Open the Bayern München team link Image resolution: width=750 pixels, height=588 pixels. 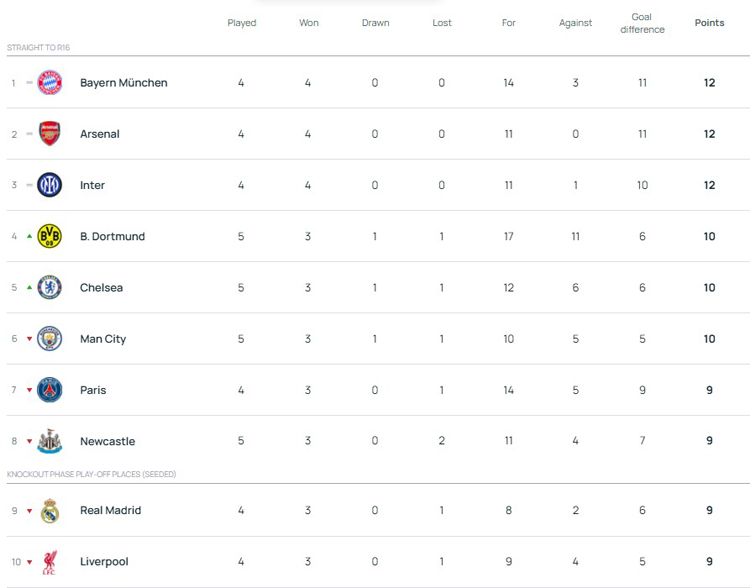pos(123,83)
